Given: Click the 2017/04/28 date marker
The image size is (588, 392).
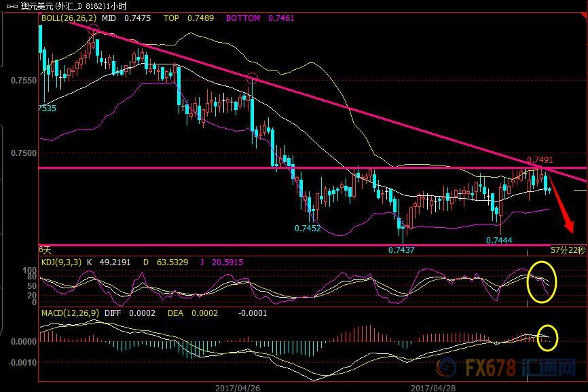Looking at the screenshot, I should click(434, 387).
